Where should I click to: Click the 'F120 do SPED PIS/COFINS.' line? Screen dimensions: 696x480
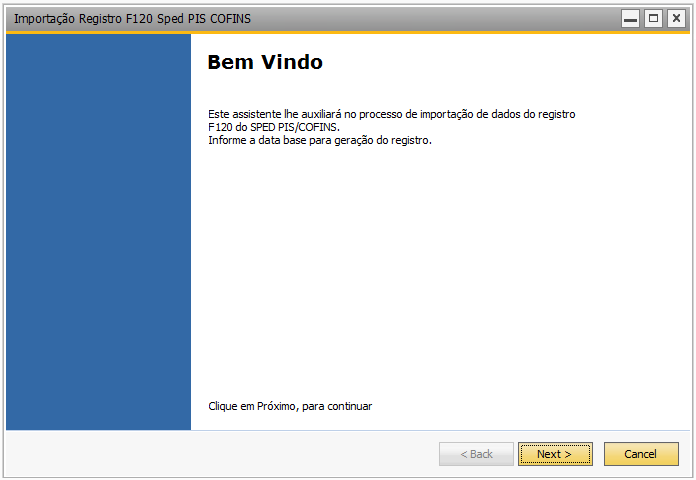(x=274, y=127)
